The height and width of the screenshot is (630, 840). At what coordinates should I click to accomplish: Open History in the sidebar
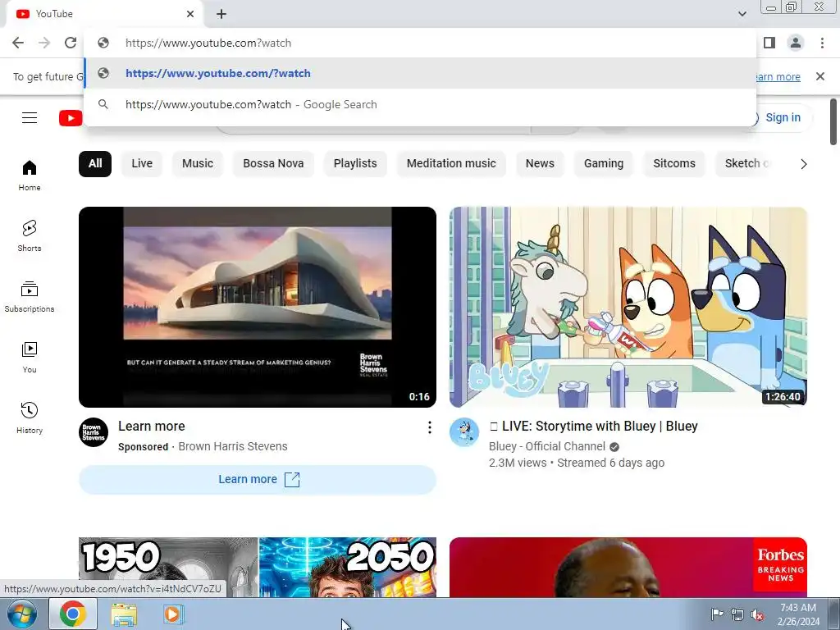click(30, 418)
